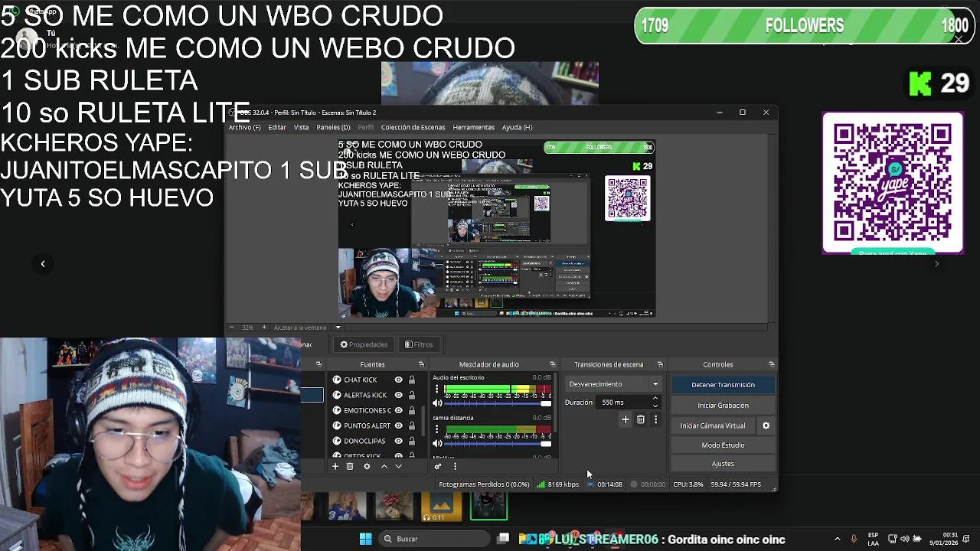Go to previous image with left chevron
The height and width of the screenshot is (551, 980).
(43, 264)
